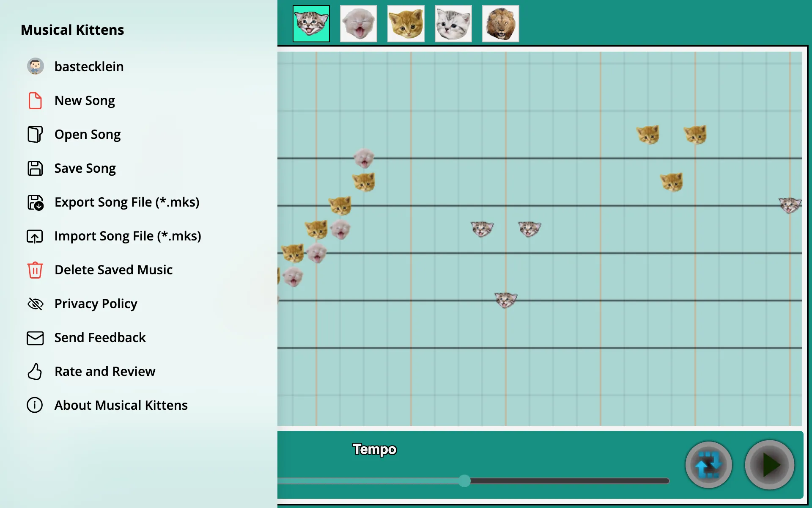This screenshot has height=508, width=812.
Task: Select the currently active tabby kitten tab
Action: 310,23
